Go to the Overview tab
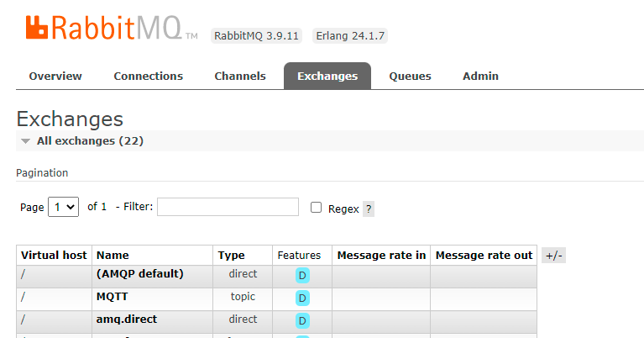The image size is (644, 338). (55, 76)
